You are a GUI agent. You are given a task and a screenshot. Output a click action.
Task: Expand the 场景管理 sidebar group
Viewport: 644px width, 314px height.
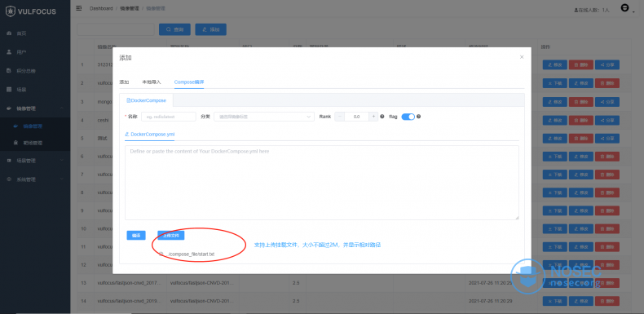[35, 161]
